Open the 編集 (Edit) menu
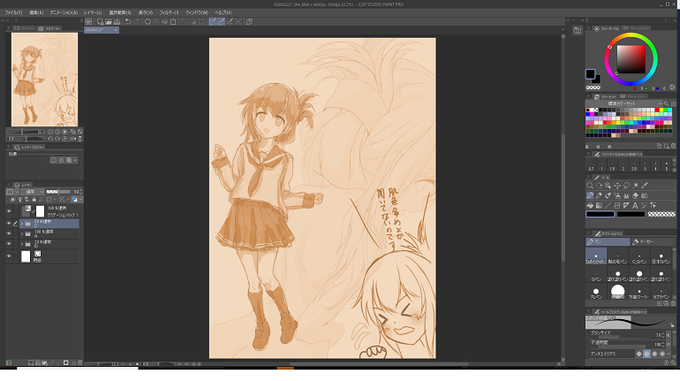 [x=36, y=13]
